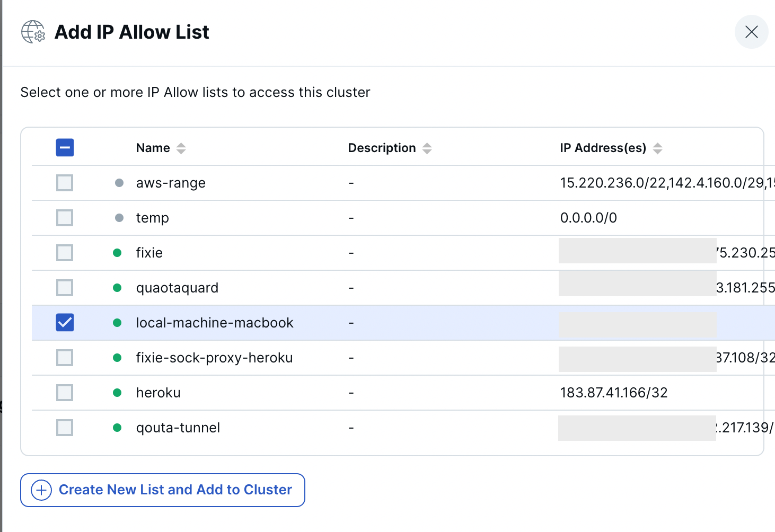Image resolution: width=775 pixels, height=532 pixels.
Task: Click the Description column header label
Action: pos(382,148)
